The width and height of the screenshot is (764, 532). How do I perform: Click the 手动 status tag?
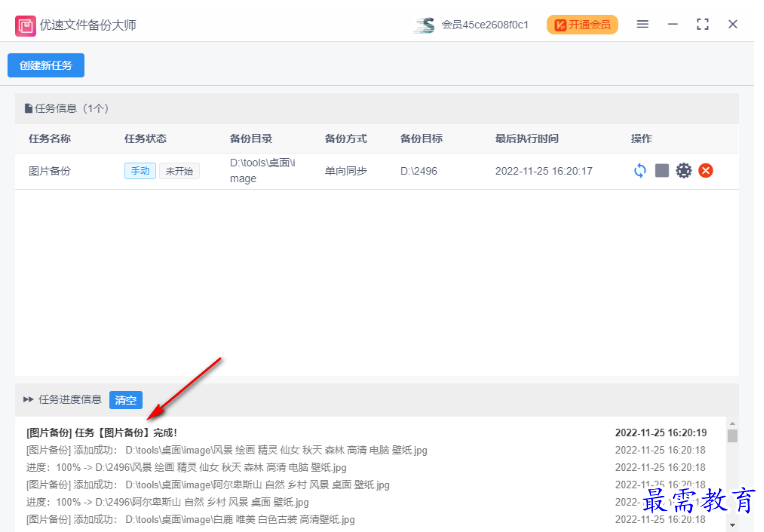(x=140, y=171)
